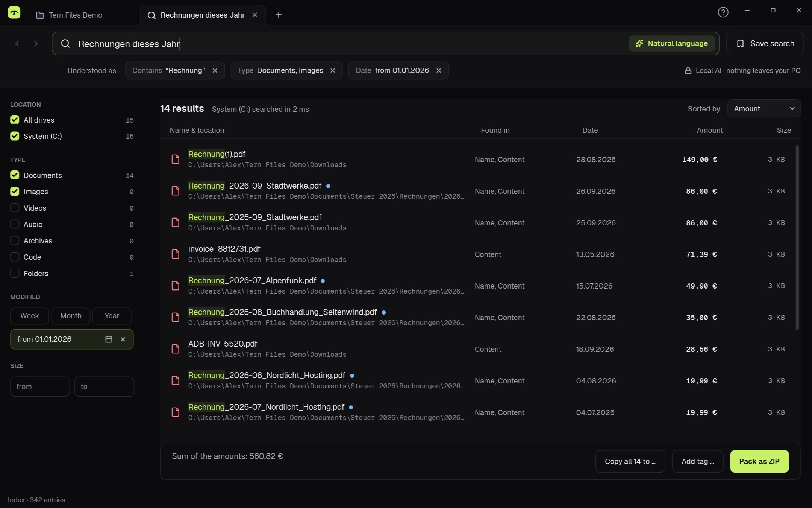The width and height of the screenshot is (812, 508).
Task: Click the magnifier icon in the search box
Action: pos(65,44)
